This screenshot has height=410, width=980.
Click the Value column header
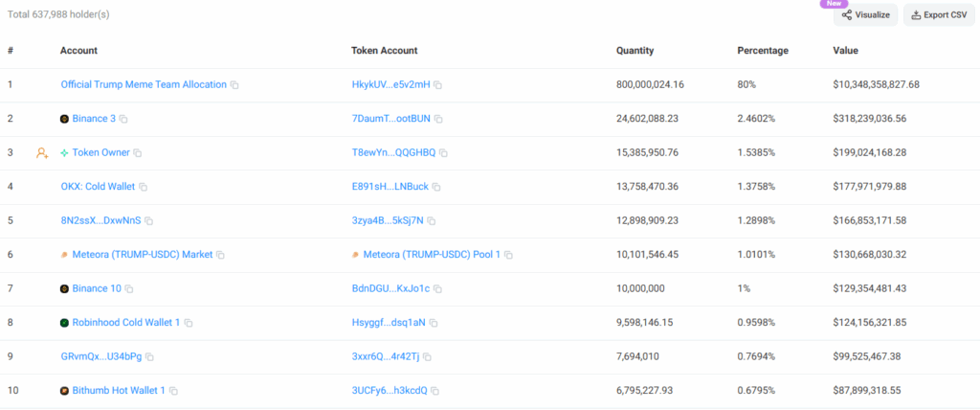tap(846, 51)
